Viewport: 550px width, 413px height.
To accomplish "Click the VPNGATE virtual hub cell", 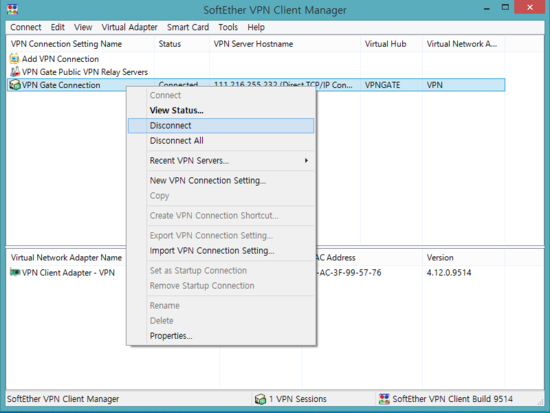I will [382, 85].
